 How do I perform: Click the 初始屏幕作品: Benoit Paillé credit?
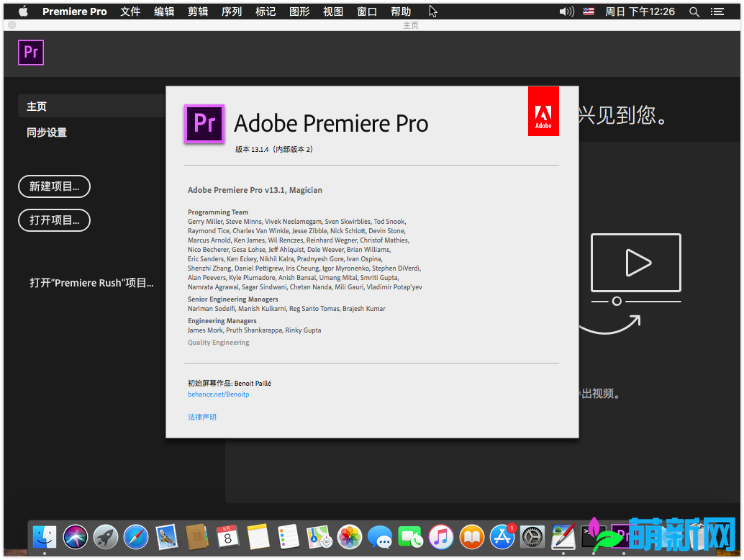coord(230,384)
